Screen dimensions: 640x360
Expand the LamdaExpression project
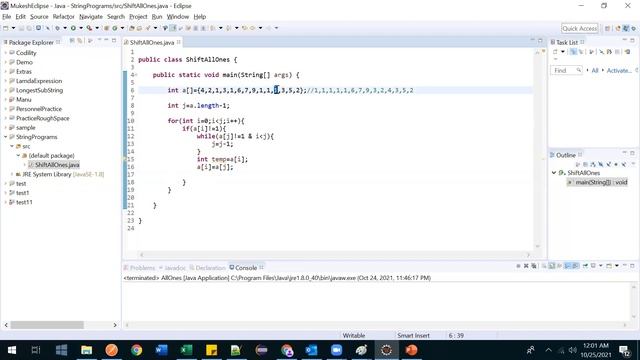coord(6,81)
